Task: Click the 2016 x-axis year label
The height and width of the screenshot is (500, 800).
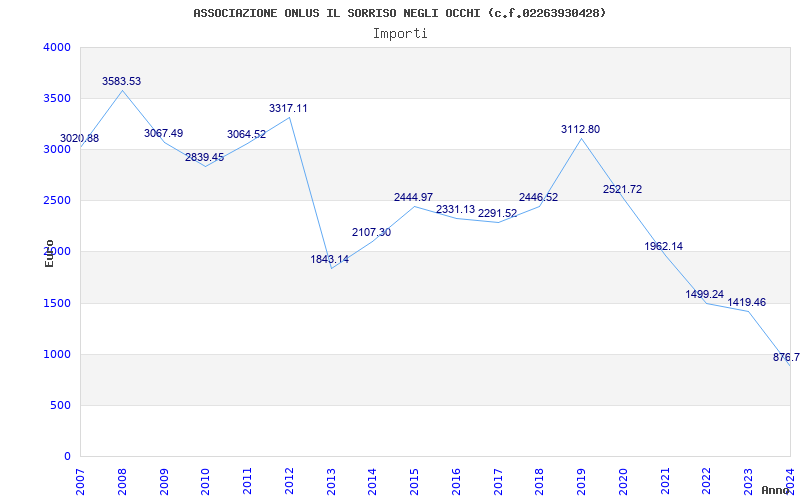Action: (456, 481)
